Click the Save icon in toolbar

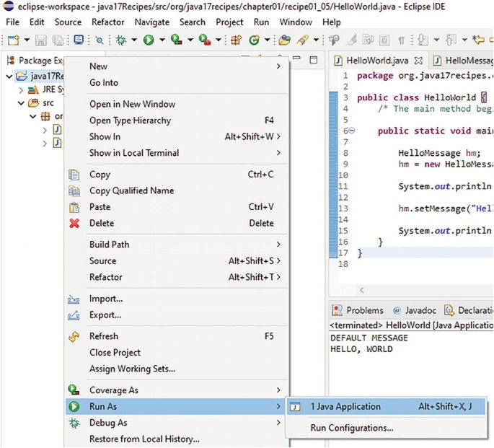click(41, 40)
